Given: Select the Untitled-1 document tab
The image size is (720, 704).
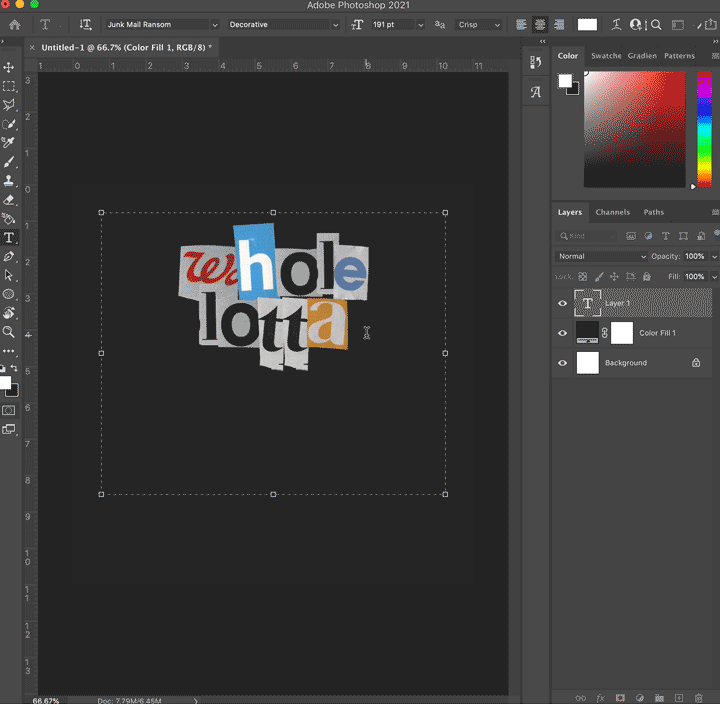Looking at the screenshot, I should pos(126,47).
